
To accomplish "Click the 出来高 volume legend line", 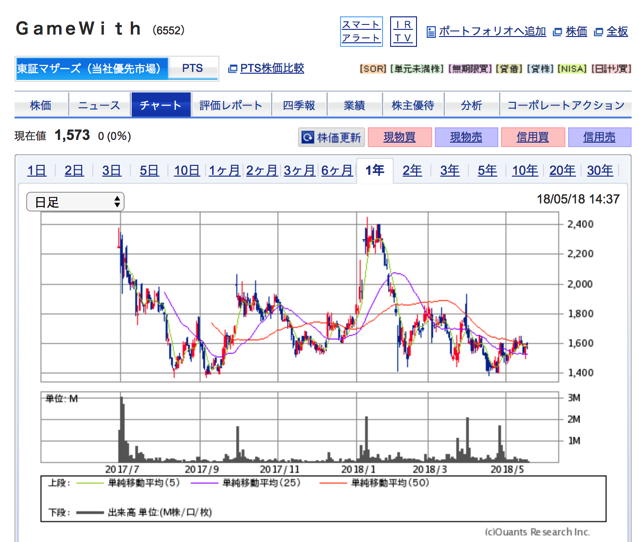I will (x=90, y=513).
